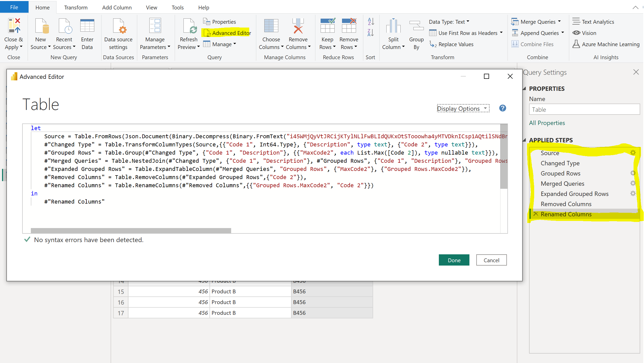Click Replace Values in the Transform group
Screen dimensions: 644x363
(451, 44)
